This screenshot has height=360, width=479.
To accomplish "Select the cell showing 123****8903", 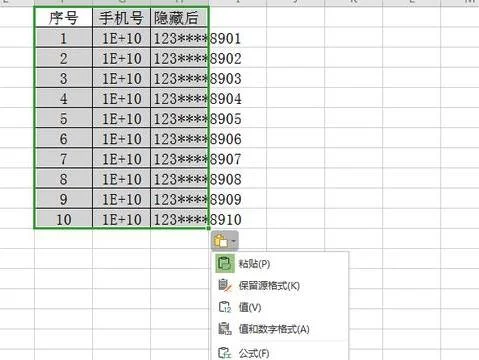I will tap(180, 78).
